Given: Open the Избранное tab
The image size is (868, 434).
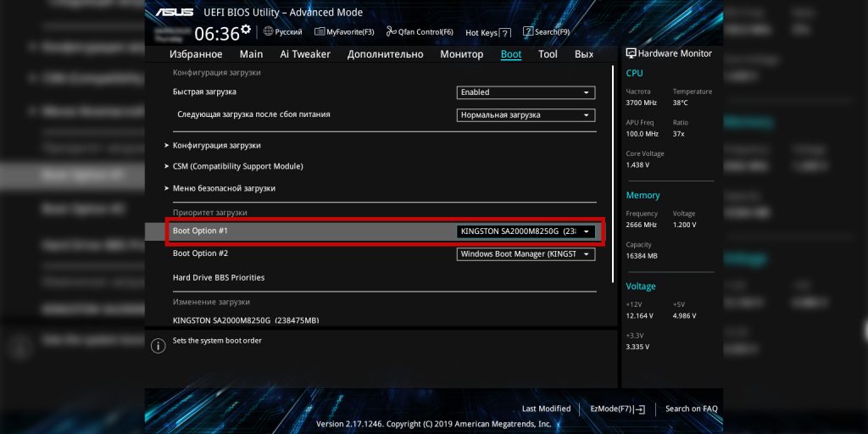Looking at the screenshot, I should pyautogui.click(x=196, y=54).
